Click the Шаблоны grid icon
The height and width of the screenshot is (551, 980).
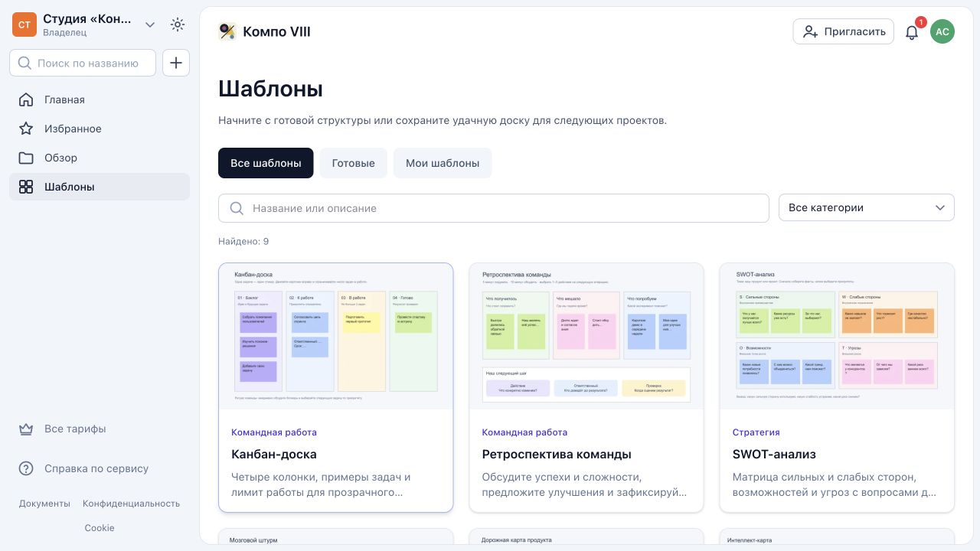(x=26, y=187)
